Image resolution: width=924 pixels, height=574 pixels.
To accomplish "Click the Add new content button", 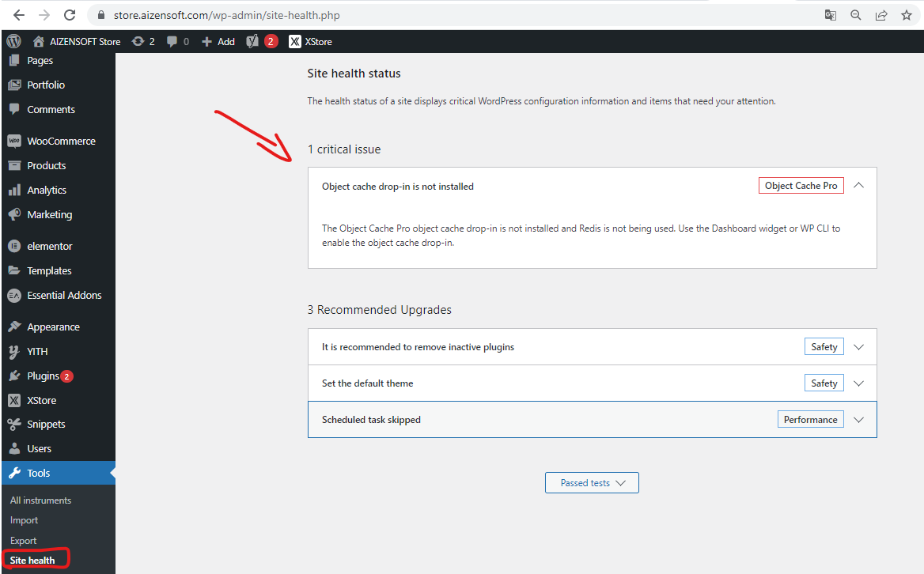I will click(x=218, y=41).
